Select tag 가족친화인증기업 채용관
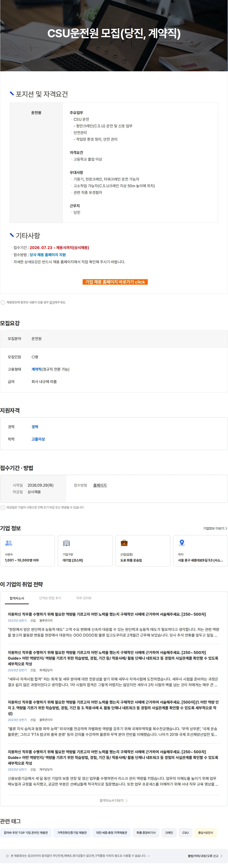The height and width of the screenshot is (868, 228). (x=72, y=833)
